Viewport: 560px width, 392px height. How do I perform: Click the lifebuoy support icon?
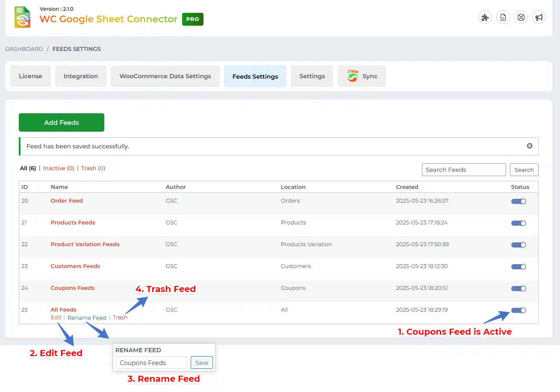[x=521, y=18]
